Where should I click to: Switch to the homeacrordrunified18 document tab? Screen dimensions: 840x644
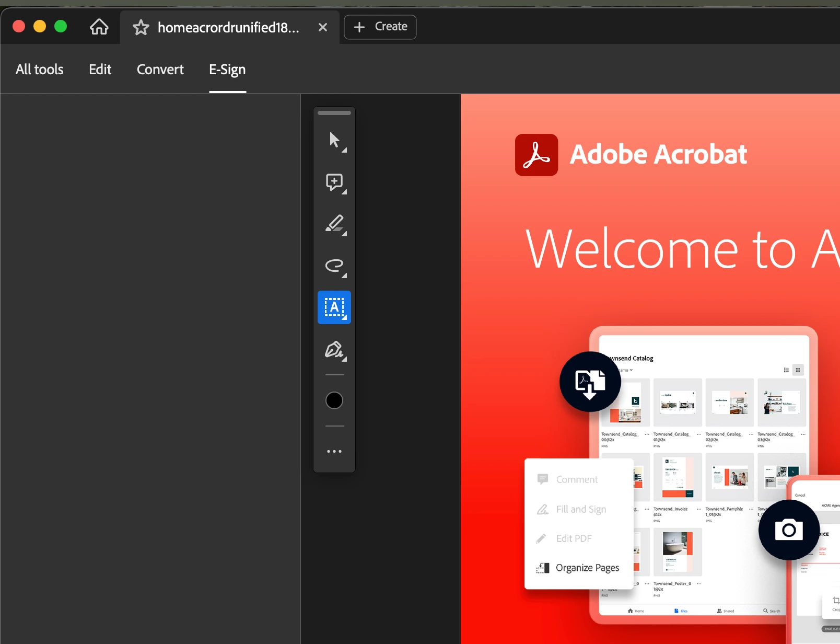coord(229,27)
